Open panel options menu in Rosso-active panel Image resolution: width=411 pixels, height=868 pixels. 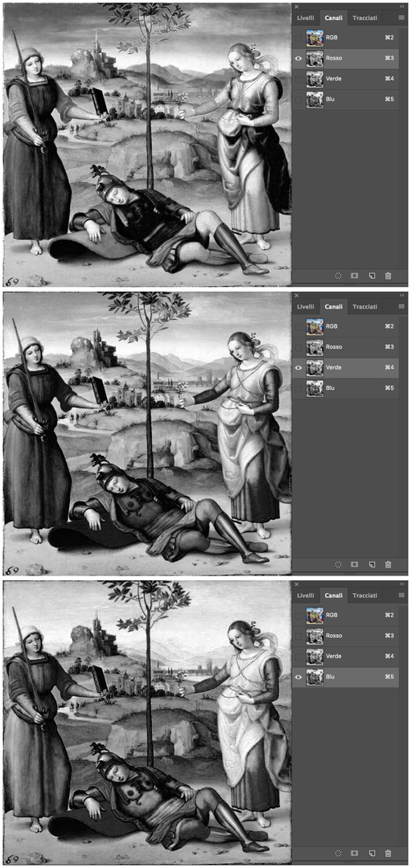tap(401, 18)
